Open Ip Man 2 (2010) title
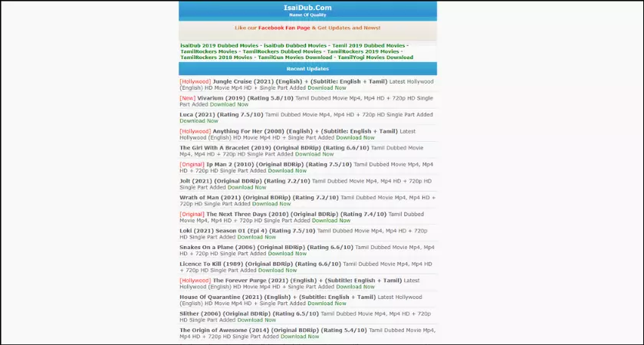The image size is (644, 345). coord(279,165)
